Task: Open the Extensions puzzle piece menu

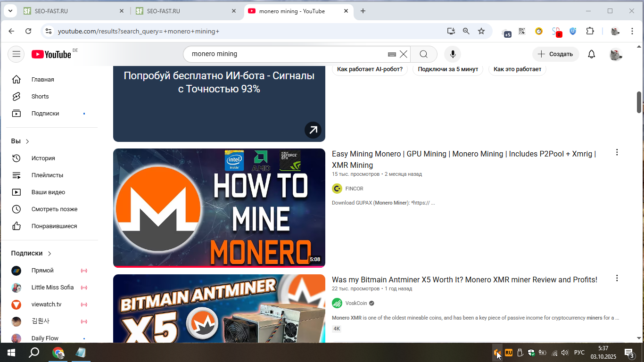Action: click(590, 31)
